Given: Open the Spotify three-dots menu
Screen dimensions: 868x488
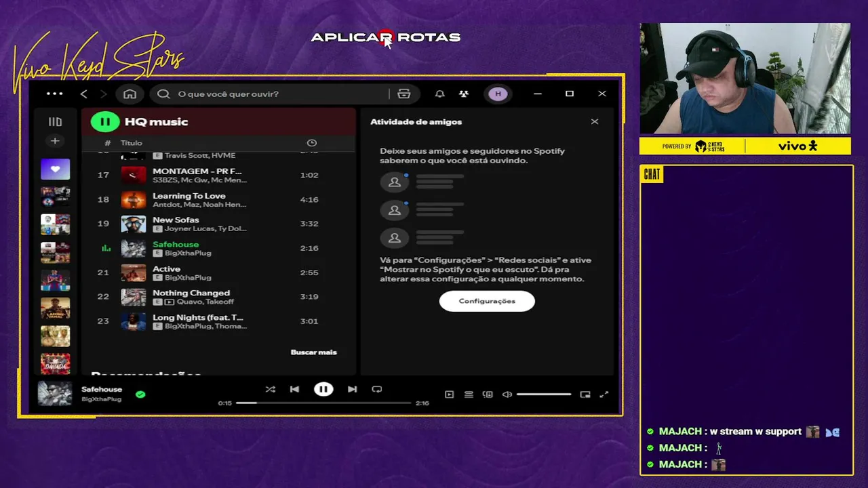Looking at the screenshot, I should (54, 94).
